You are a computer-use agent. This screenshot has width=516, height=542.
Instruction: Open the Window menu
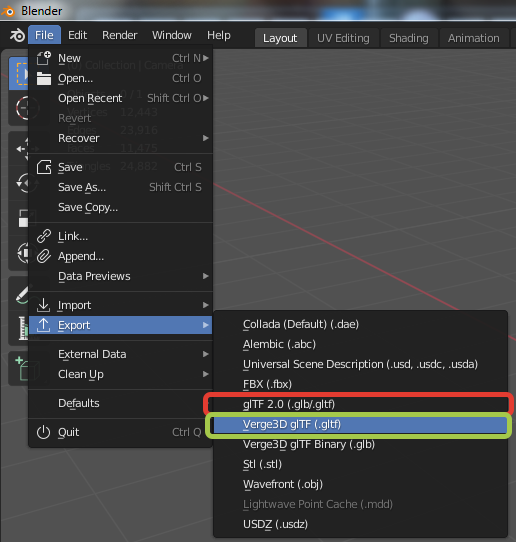172,35
